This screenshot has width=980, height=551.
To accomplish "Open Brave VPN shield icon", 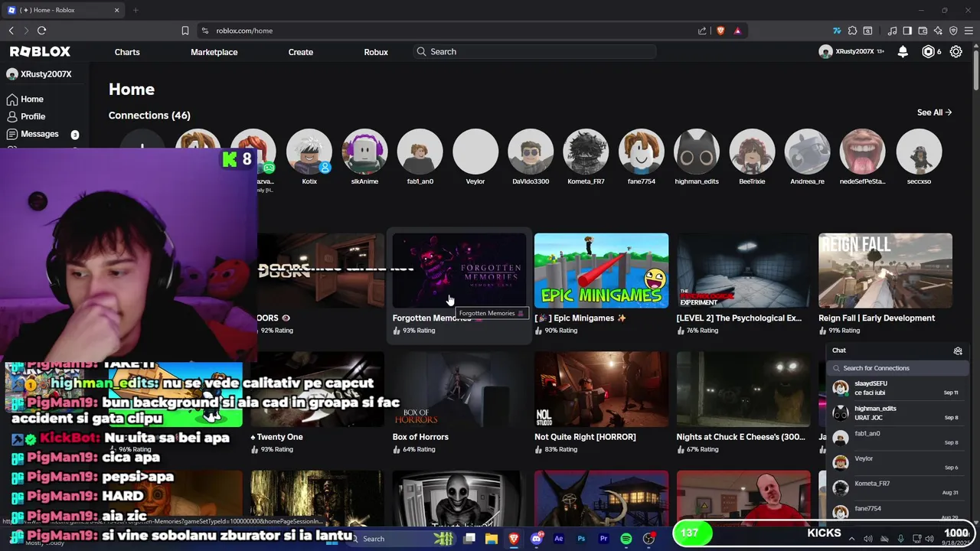I will click(953, 31).
